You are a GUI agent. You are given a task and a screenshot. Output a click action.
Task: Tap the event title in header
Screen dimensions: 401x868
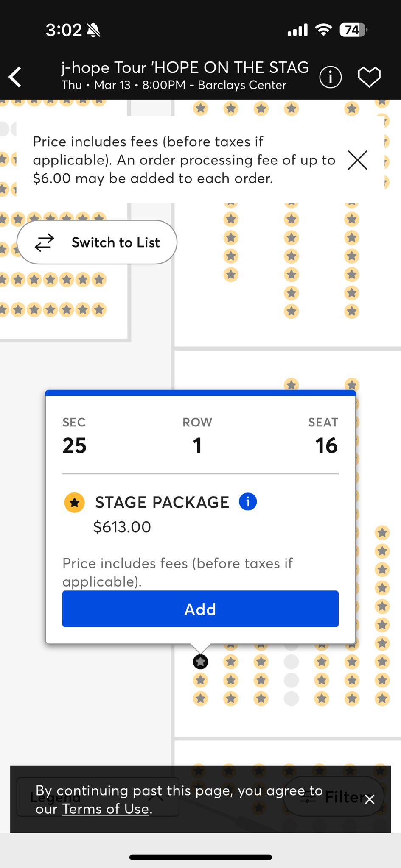click(x=185, y=68)
